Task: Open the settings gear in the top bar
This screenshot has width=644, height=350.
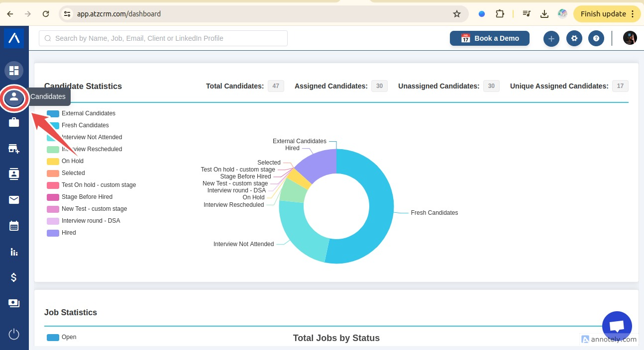Action: point(574,38)
